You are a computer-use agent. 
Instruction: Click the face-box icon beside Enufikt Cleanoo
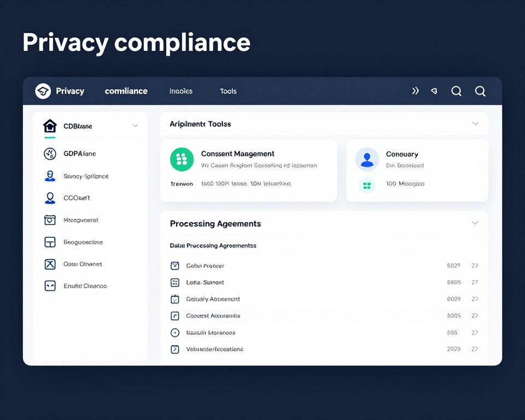tap(50, 286)
